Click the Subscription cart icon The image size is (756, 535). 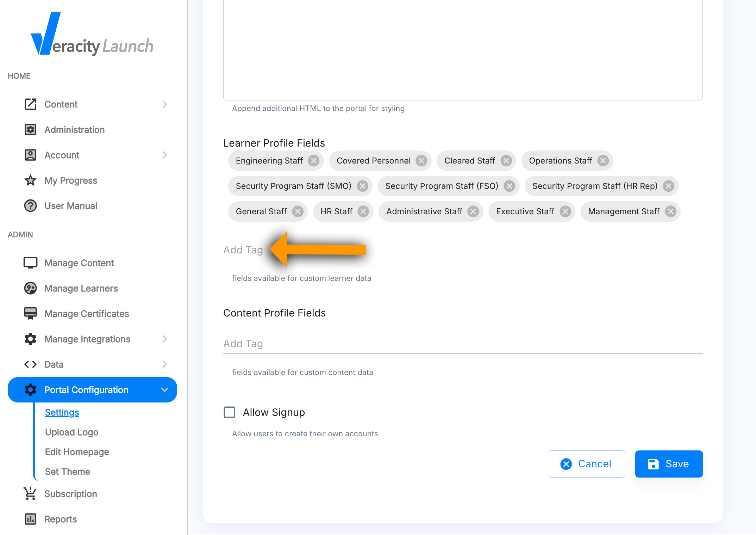tap(30, 494)
